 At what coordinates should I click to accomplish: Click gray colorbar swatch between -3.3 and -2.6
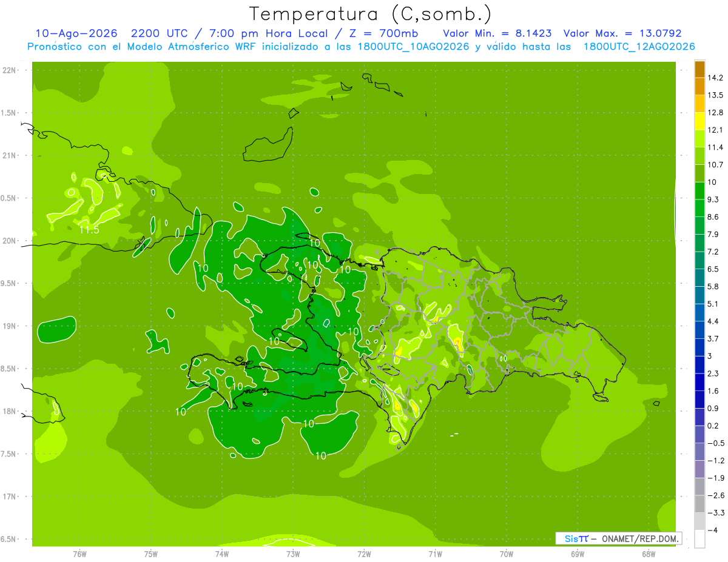click(699, 504)
